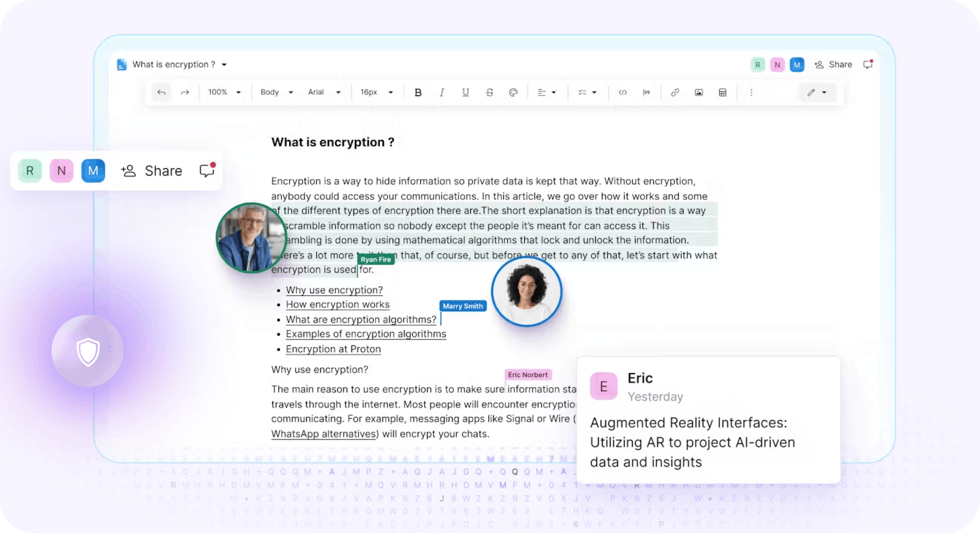
Task: Toggle bold formatting
Action: [418, 92]
